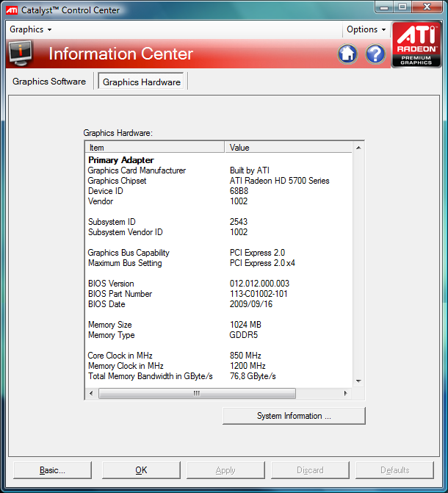The width and height of the screenshot is (448, 493).
Task: Click the 'ATI Radeon HD 5700 Series' value
Action: pos(280,181)
